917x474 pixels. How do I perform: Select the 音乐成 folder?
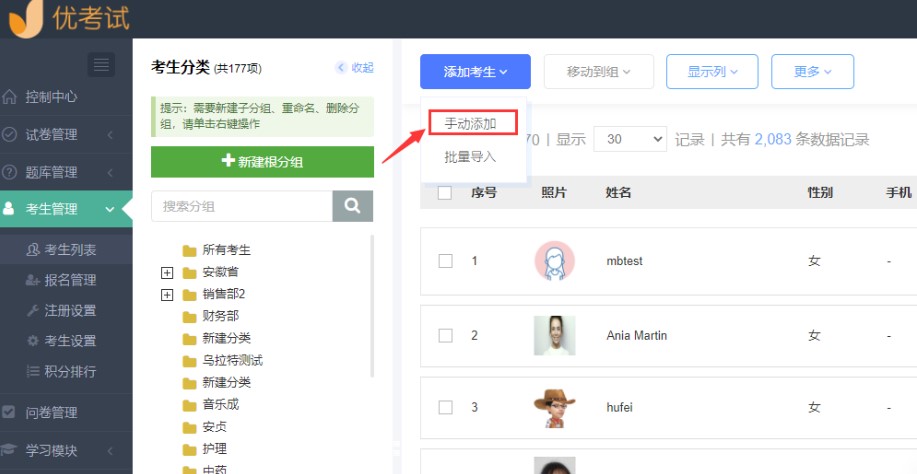tap(220, 404)
